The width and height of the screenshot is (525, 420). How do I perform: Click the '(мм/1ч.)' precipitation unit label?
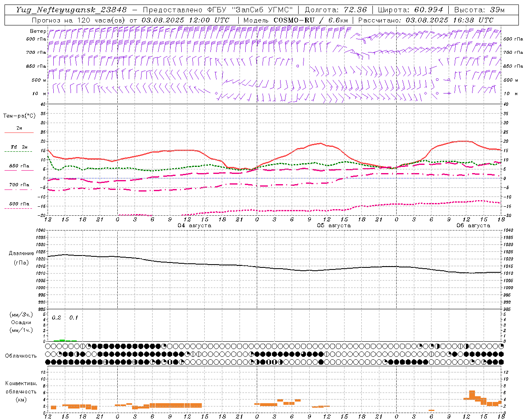coord(21,330)
